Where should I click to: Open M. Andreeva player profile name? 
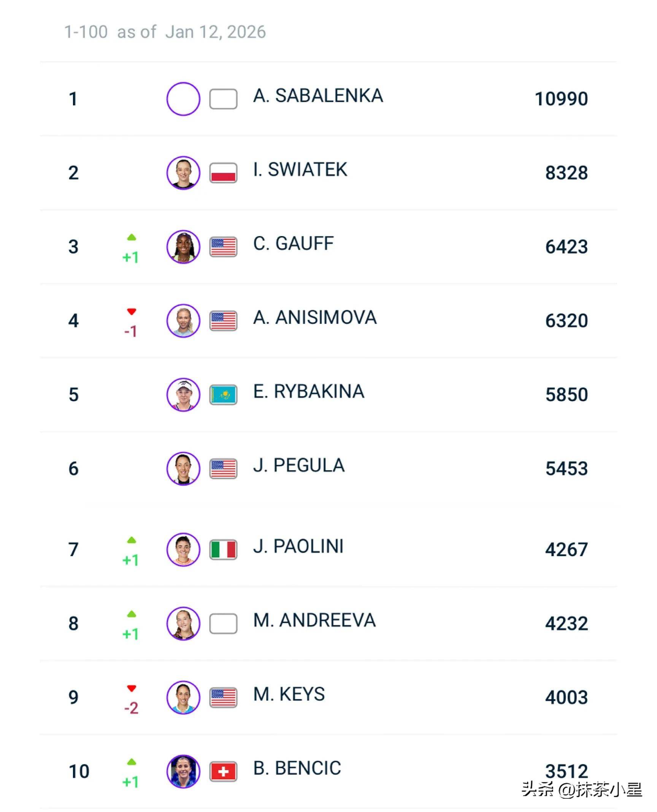click(314, 620)
